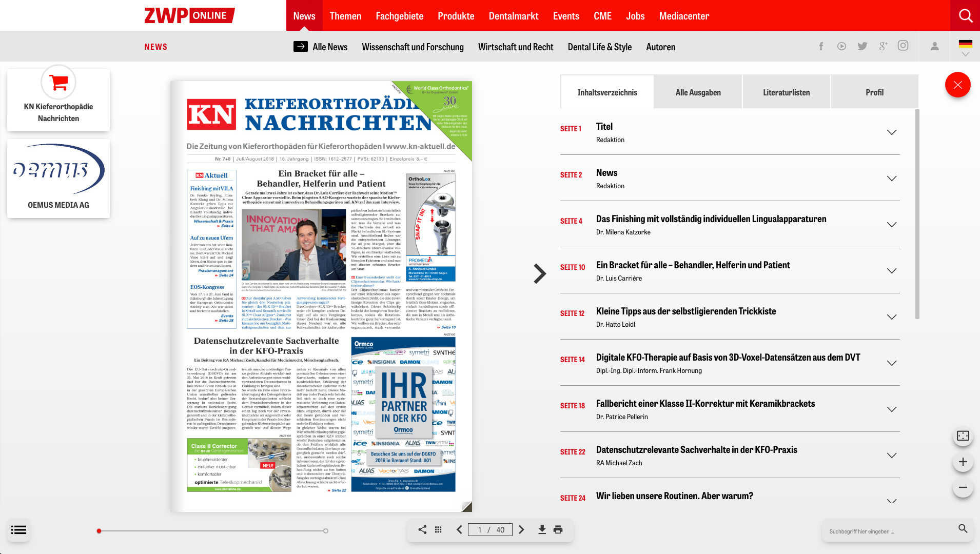Share this issue via share icon
This screenshot has width=980, height=554.
coord(422,529)
